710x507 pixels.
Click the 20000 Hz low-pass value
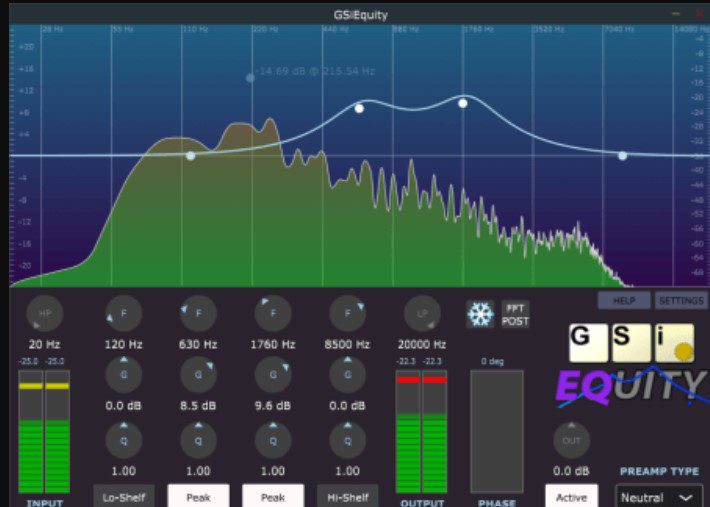click(x=422, y=344)
